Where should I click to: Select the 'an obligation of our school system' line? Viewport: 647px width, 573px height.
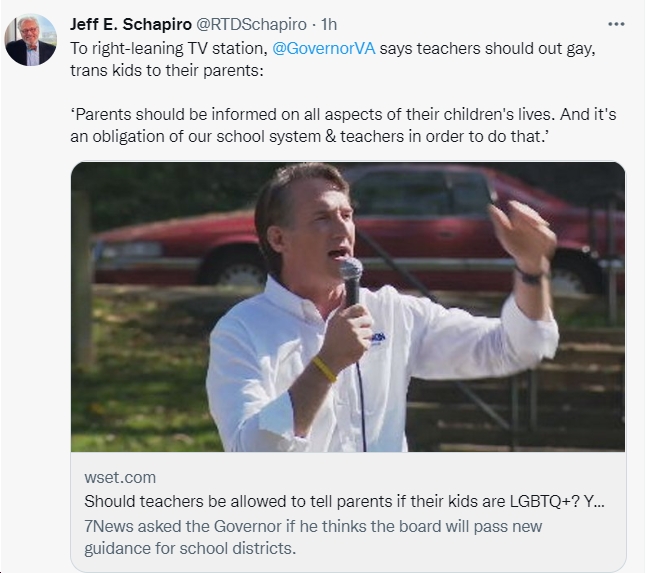[x=309, y=136]
